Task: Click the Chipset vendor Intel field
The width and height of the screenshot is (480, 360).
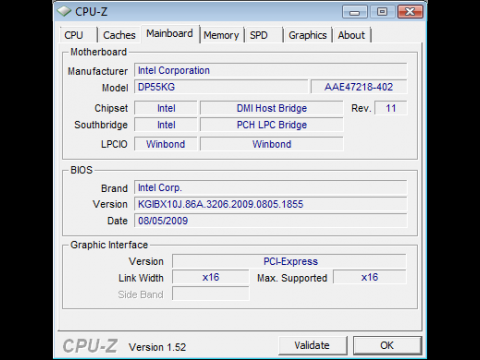Action: click(166, 108)
